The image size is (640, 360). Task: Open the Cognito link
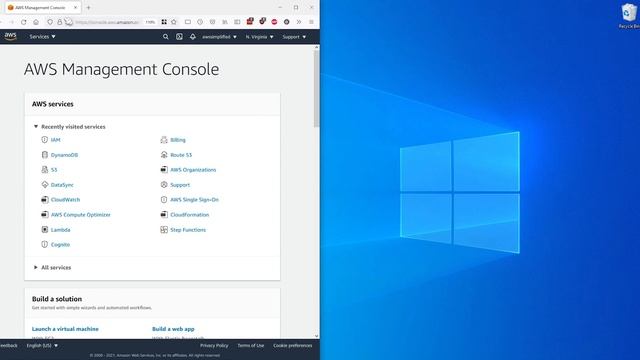(x=60, y=244)
